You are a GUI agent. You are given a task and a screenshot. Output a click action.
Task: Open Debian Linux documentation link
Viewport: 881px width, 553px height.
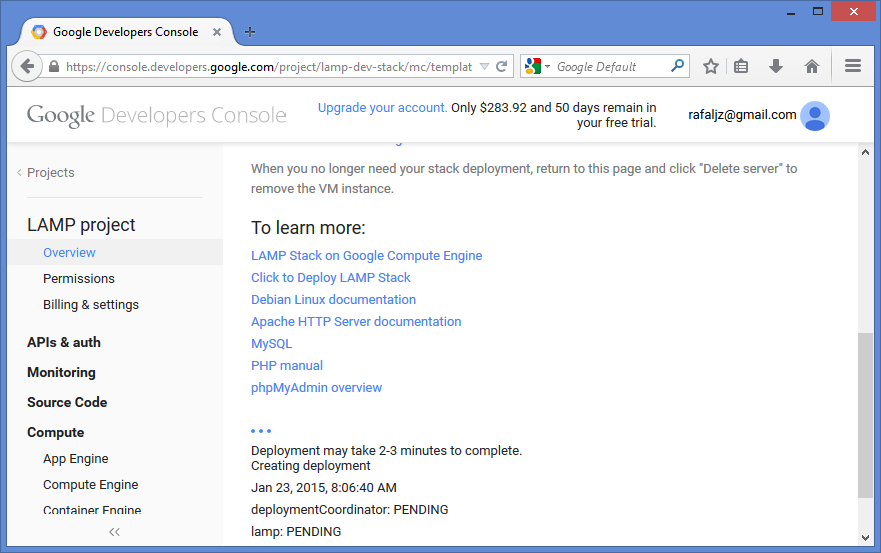click(333, 300)
